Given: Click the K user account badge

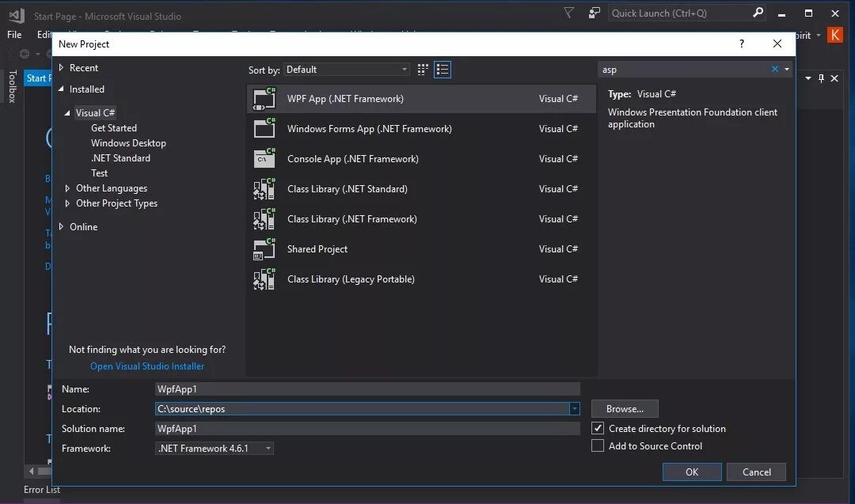Looking at the screenshot, I should click(835, 35).
